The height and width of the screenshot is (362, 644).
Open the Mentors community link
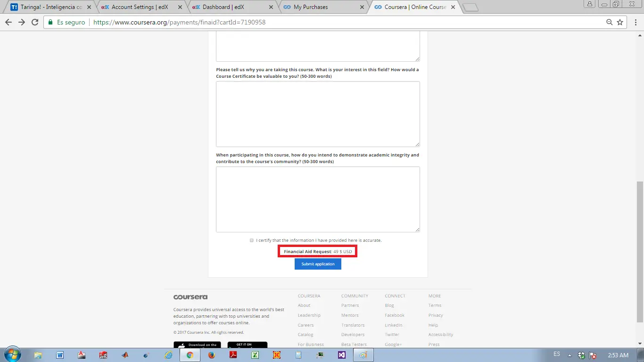[350, 315]
